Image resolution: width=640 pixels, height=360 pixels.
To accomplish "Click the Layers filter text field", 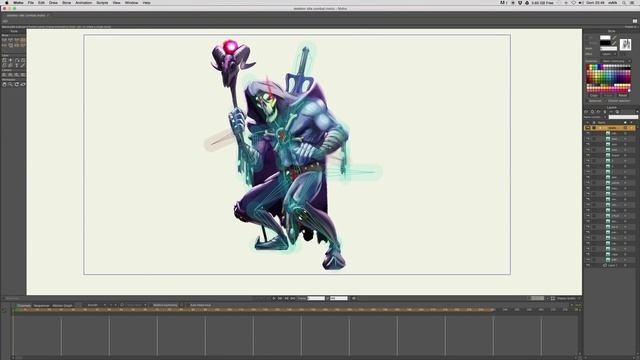I will pyautogui.click(x=623, y=117).
